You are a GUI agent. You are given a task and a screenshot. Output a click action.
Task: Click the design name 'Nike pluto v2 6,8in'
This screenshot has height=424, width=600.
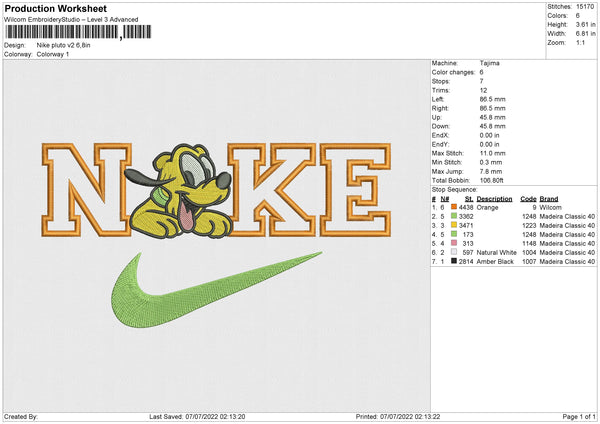pos(64,45)
